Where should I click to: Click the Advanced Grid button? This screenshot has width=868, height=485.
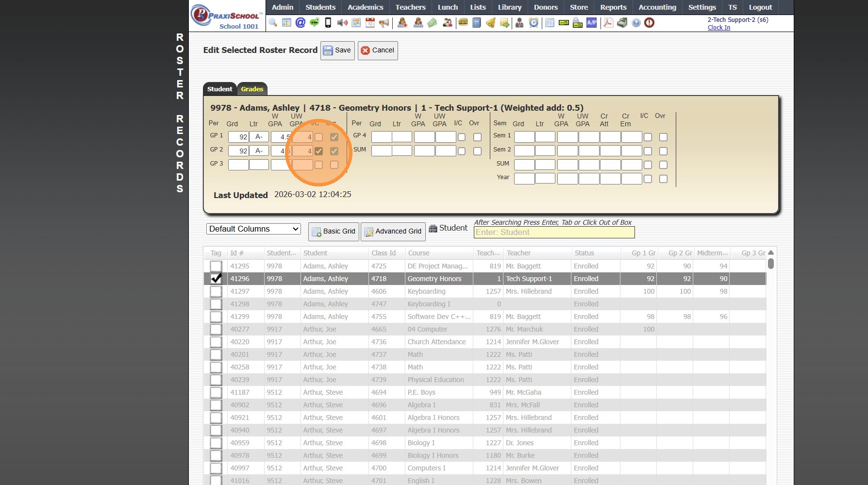tap(393, 232)
